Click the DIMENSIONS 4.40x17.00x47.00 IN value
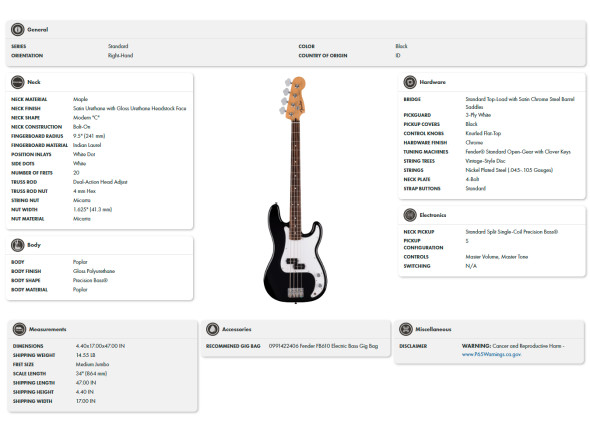 (100, 346)
